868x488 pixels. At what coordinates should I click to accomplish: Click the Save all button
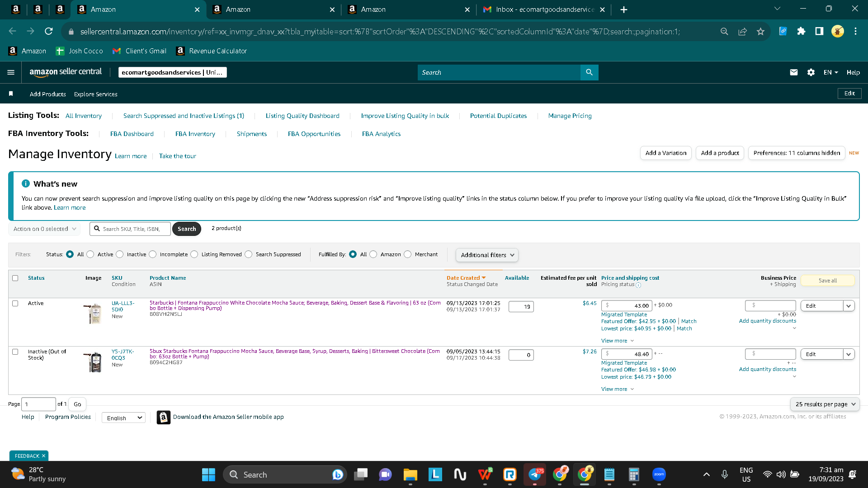coord(828,281)
